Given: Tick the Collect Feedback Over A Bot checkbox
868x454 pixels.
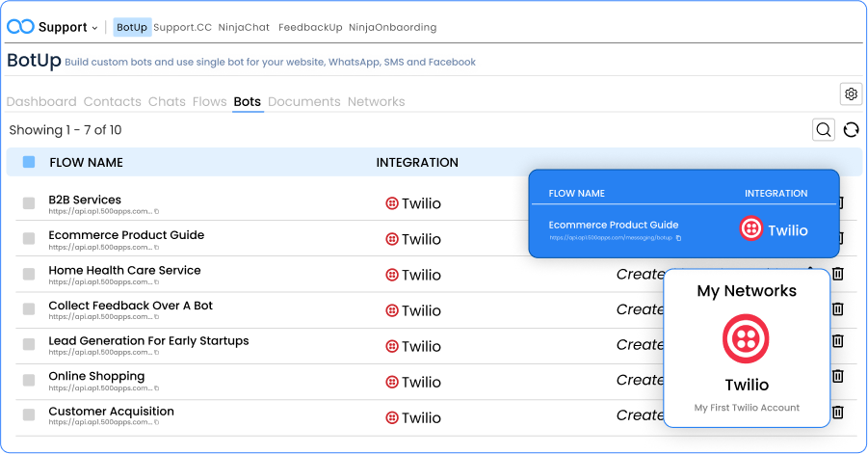Looking at the screenshot, I should coord(29,308).
